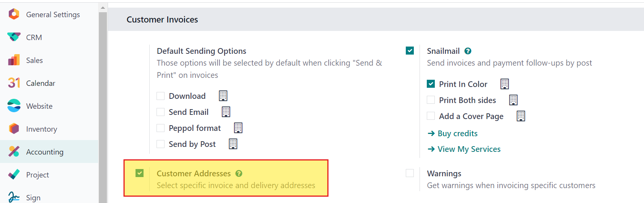Open the Calendar 31 icon
Screen dimensions: 644x203
pos(14,83)
